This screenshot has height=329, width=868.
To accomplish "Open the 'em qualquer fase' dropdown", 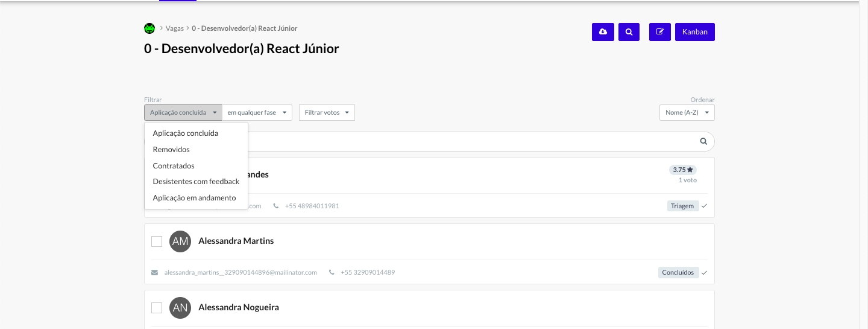I will pyautogui.click(x=257, y=112).
